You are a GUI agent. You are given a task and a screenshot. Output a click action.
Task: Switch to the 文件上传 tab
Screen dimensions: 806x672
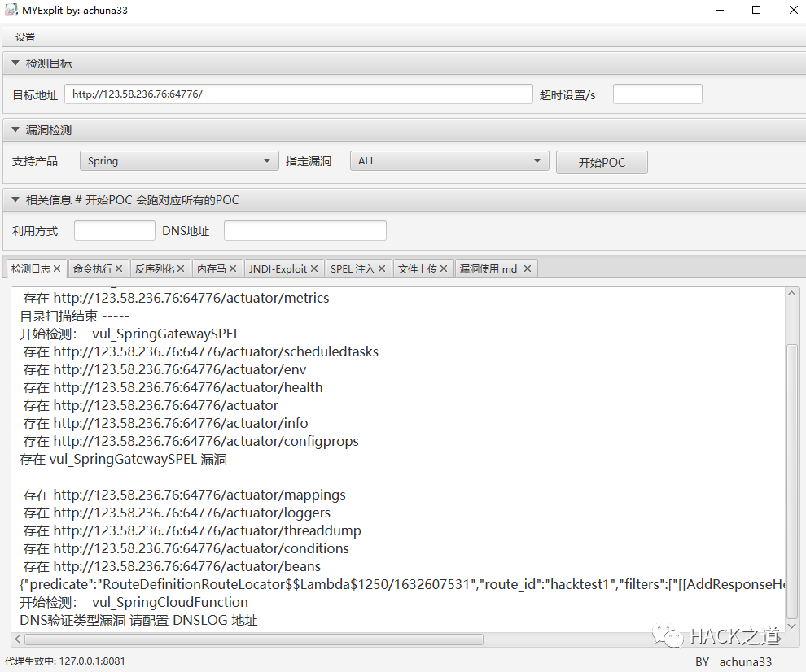(x=418, y=268)
